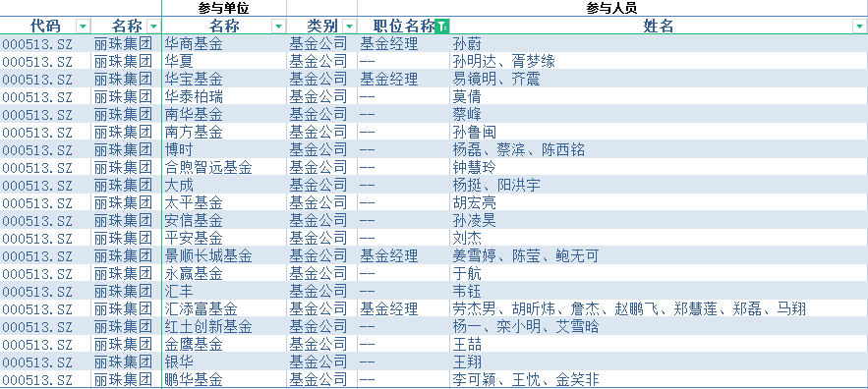Click the 姓名 cell showing 钟慧玲

(x=659, y=167)
